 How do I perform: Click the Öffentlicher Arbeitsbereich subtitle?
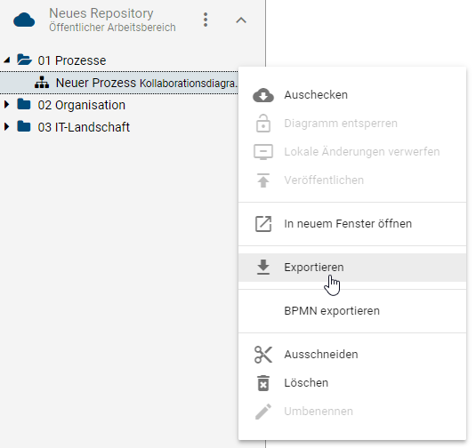112,28
